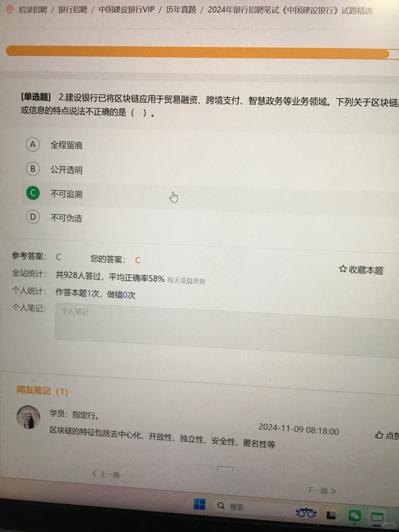399x532 pixels.
Task: Go to next question 下一题
Action: click(x=321, y=491)
